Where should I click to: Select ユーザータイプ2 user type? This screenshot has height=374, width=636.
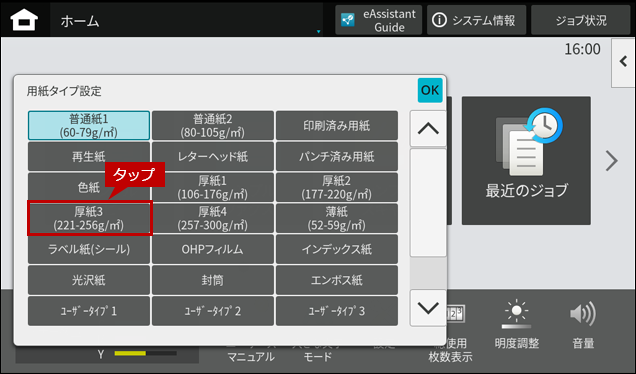tap(213, 311)
